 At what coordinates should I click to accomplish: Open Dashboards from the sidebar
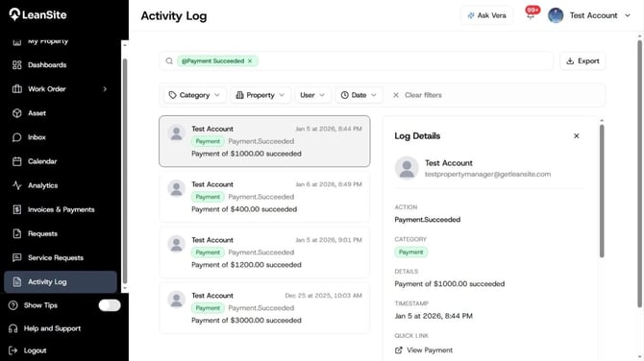tap(61, 65)
